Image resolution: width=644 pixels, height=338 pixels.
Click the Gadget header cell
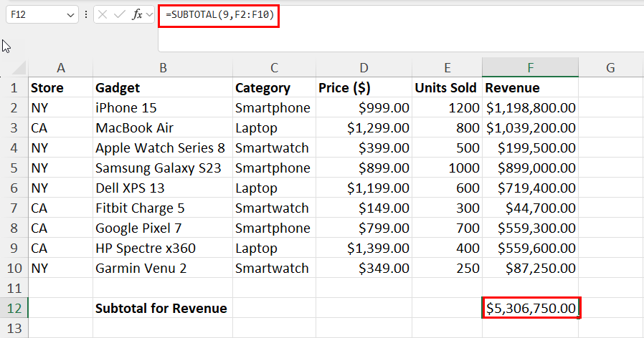tap(163, 88)
